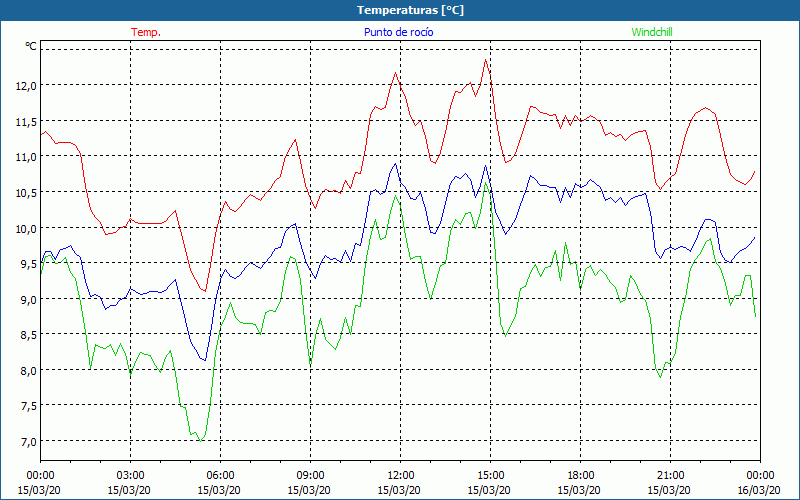The image size is (800, 500).
Task: Click the 21:00 x-axis time label
Action: point(670,476)
